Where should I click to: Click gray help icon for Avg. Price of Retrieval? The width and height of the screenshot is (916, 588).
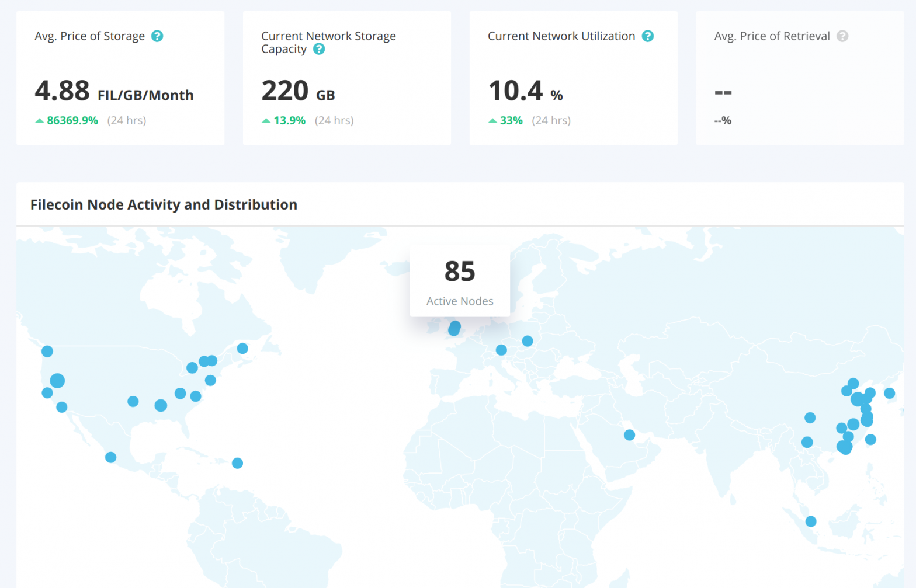click(842, 36)
